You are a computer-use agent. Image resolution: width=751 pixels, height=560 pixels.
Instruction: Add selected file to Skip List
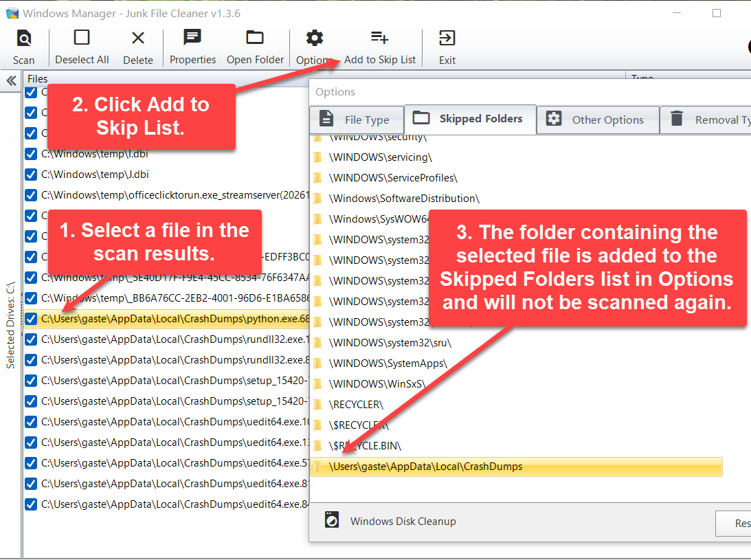[x=380, y=48]
